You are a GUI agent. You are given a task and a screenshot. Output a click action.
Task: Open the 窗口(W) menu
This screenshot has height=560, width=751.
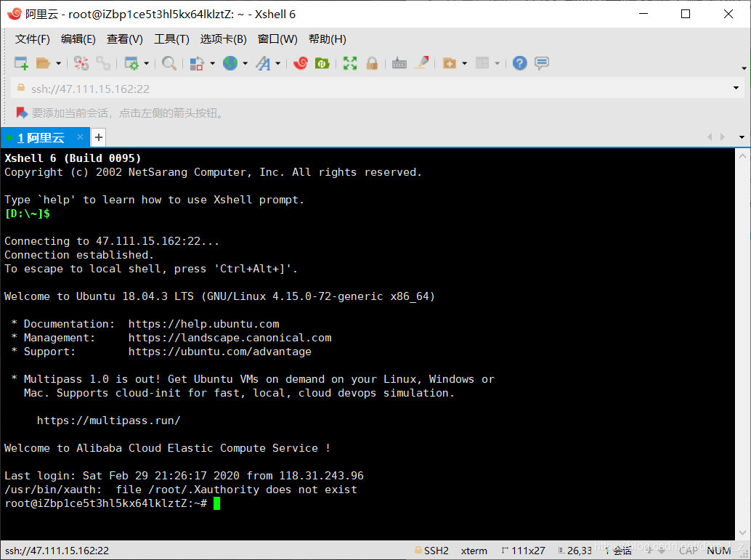click(277, 38)
